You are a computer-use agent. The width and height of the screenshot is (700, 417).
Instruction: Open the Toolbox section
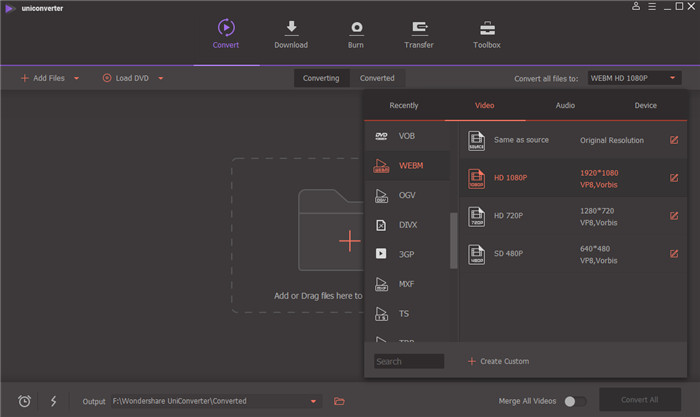(487, 28)
